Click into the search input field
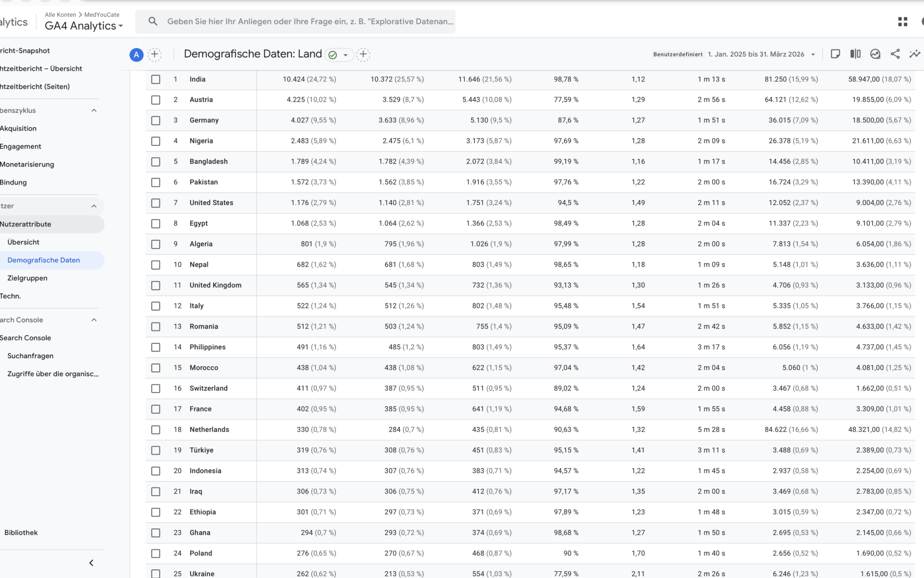The width and height of the screenshot is (924, 578). click(x=310, y=21)
